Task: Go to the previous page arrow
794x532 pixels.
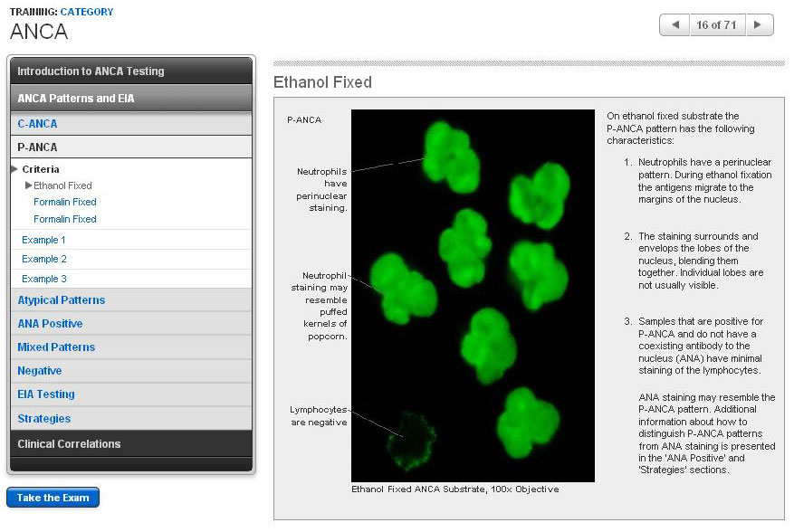Action: point(674,25)
